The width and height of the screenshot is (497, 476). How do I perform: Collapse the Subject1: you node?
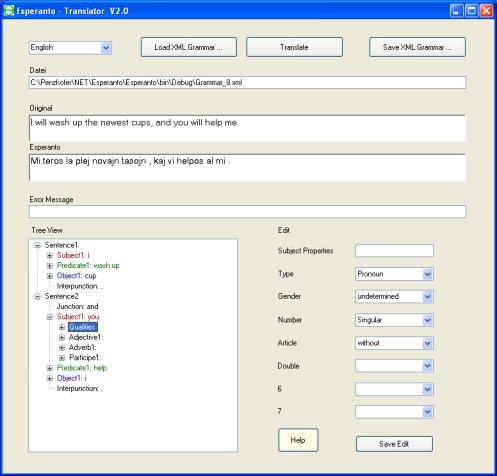(x=50, y=317)
